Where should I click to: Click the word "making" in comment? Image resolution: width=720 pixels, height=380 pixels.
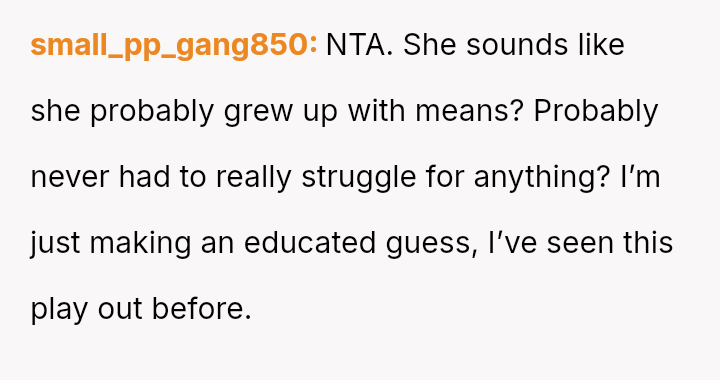(x=141, y=243)
